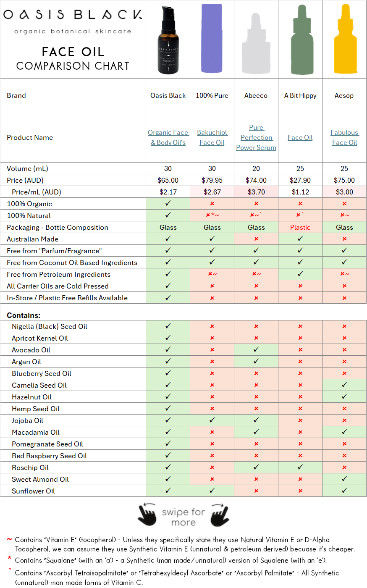367x588 pixels.
Task: Open the Bakuchiol Face Oil link
Action: [212, 137]
